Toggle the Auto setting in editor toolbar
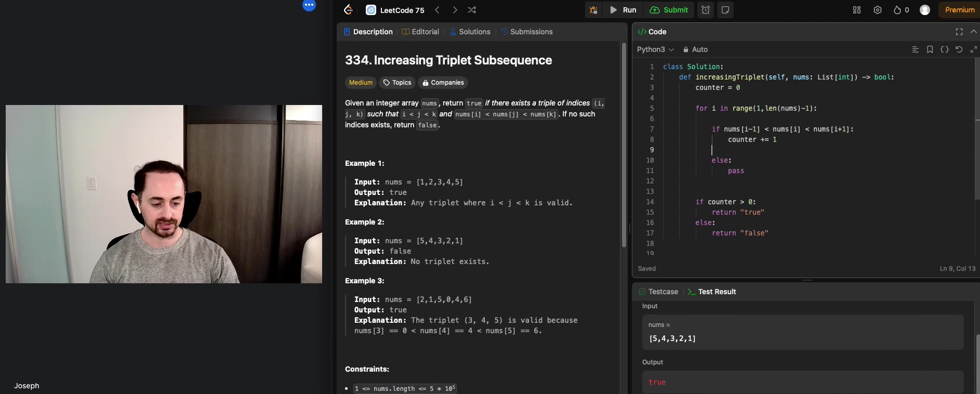Viewport: 980px width, 394px height. 695,49
